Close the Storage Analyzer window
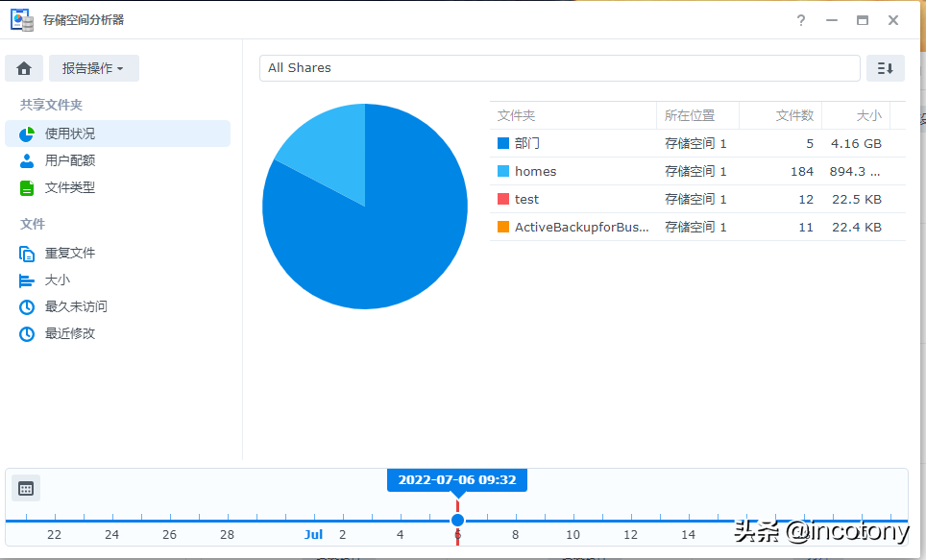This screenshot has height=560, width=926. pyautogui.click(x=893, y=21)
